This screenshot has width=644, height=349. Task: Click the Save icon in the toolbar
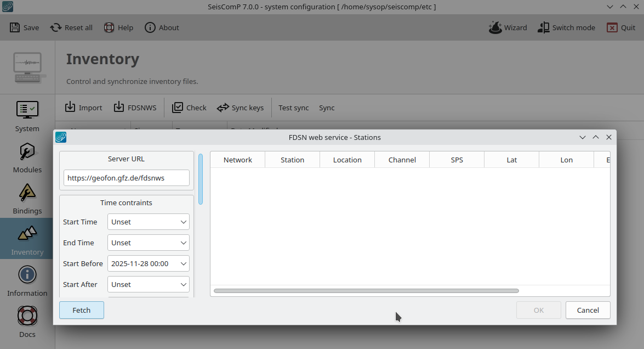pos(15,27)
